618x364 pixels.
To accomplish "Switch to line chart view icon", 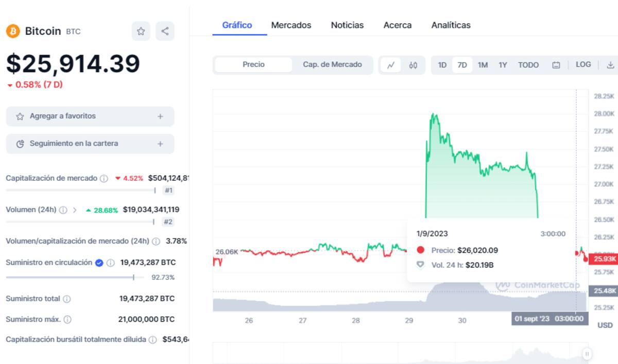I will 391,65.
